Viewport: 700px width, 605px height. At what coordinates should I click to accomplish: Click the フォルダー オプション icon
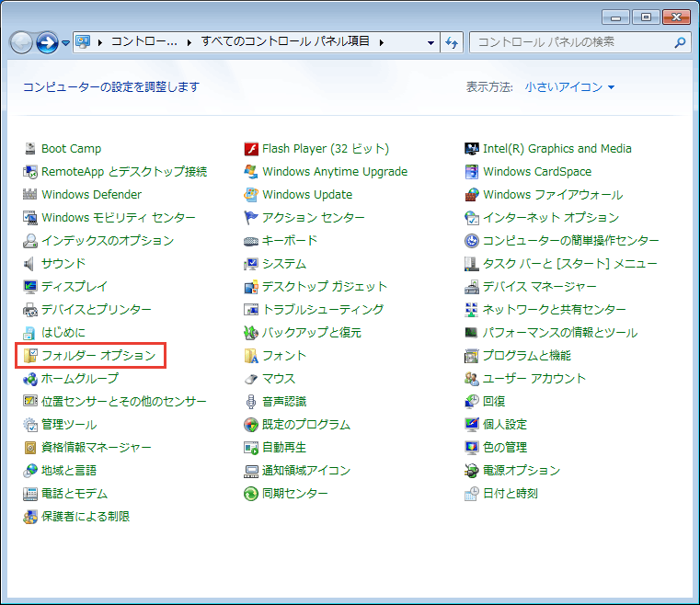[30, 356]
